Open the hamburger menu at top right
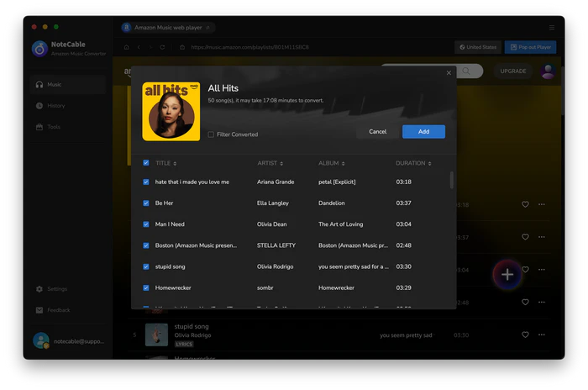Image resolution: width=588 pixels, height=390 pixels. [552, 28]
